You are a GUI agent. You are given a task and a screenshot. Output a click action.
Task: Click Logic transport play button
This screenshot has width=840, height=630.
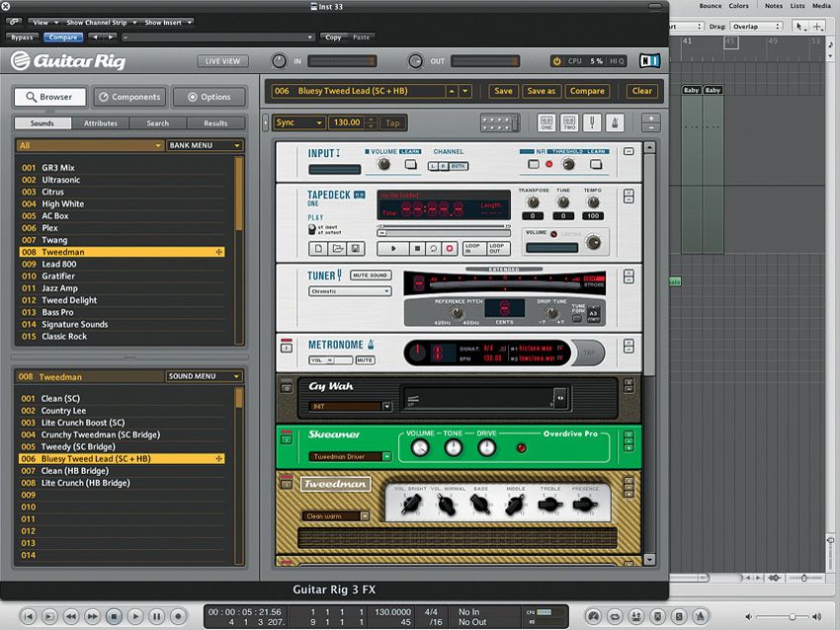point(135,616)
